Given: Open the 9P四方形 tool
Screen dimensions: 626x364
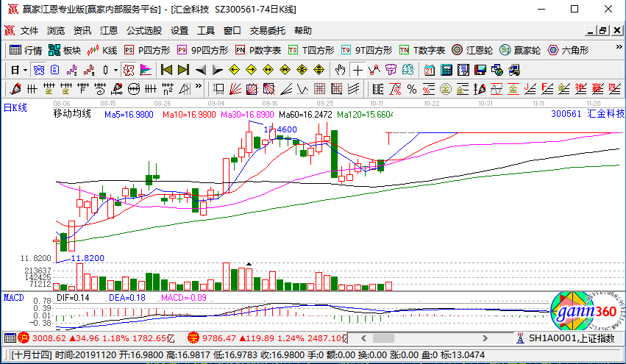Looking at the screenshot, I should [203, 50].
